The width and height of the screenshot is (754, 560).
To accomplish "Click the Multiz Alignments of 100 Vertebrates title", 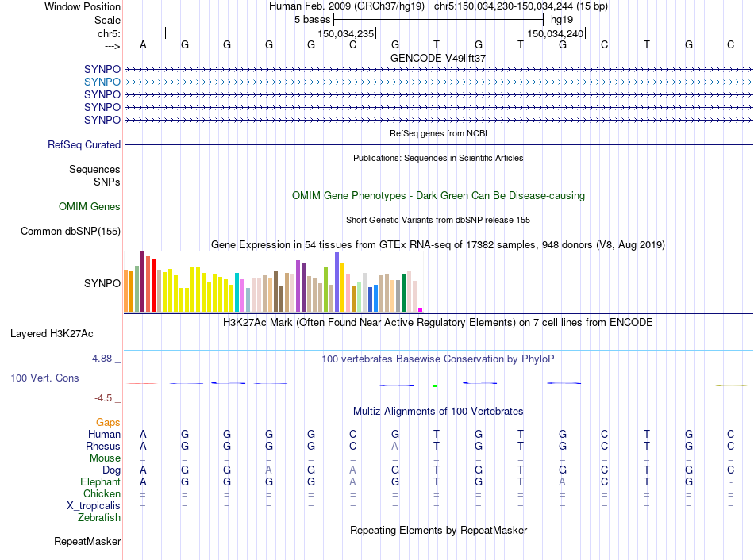I will 438,412.
